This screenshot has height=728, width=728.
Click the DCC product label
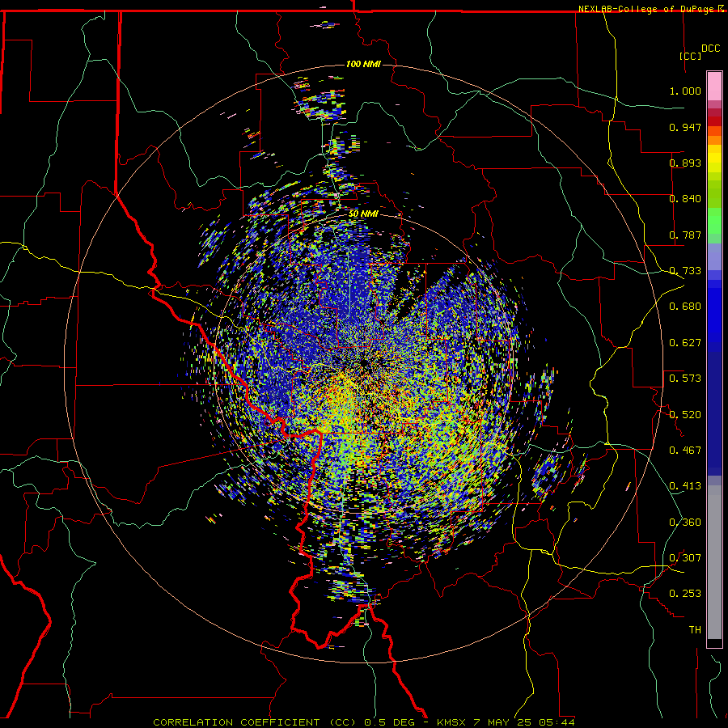[710, 49]
